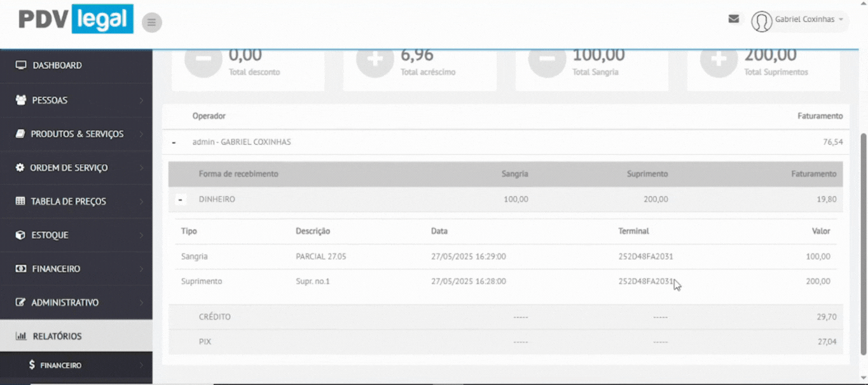
Task: Click the CRÉDITO payment row
Action: tap(214, 316)
